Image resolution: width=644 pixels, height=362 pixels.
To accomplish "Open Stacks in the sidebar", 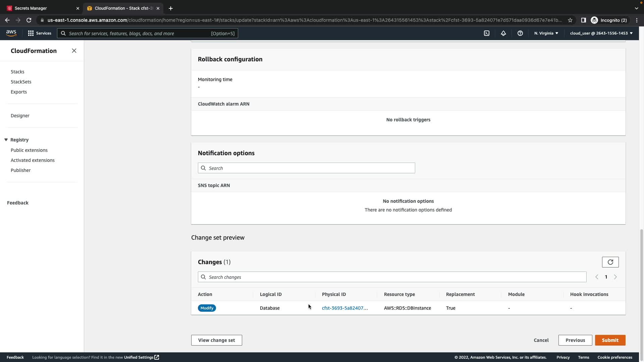I will [17, 72].
